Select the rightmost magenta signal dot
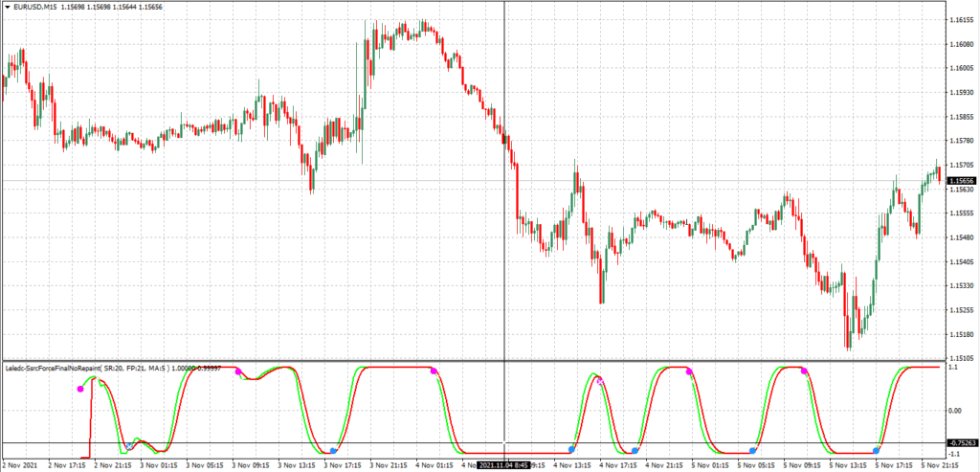 coord(804,371)
